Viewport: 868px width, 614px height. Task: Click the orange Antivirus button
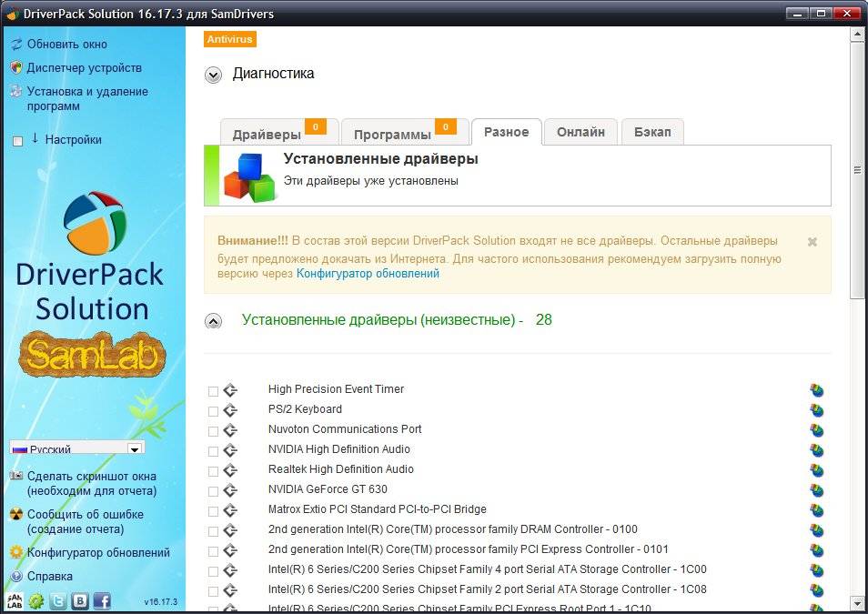pos(229,39)
